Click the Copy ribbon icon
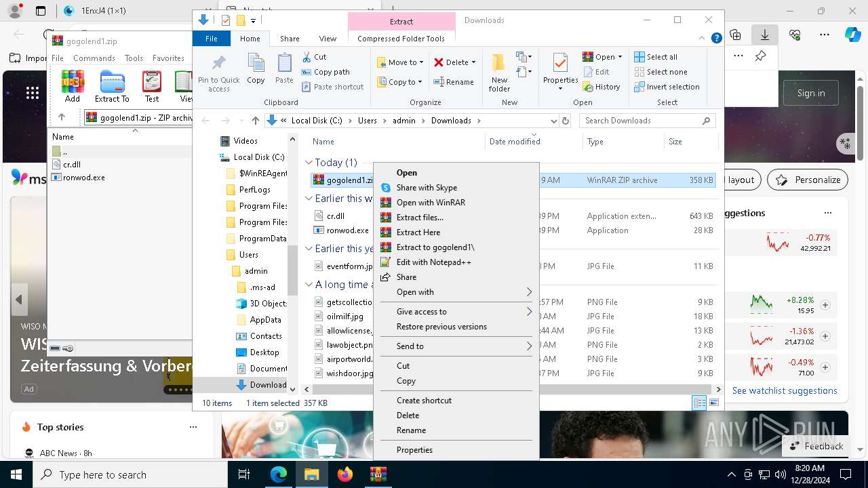The width and height of the screenshot is (868, 488). pyautogui.click(x=256, y=64)
